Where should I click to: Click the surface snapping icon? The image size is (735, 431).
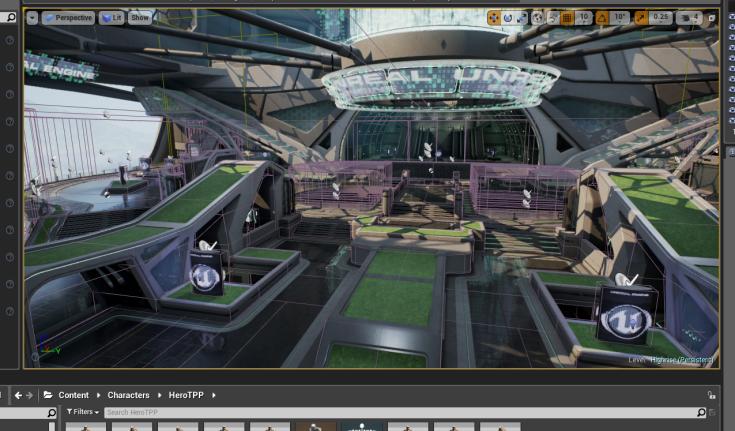pyautogui.click(x=552, y=18)
